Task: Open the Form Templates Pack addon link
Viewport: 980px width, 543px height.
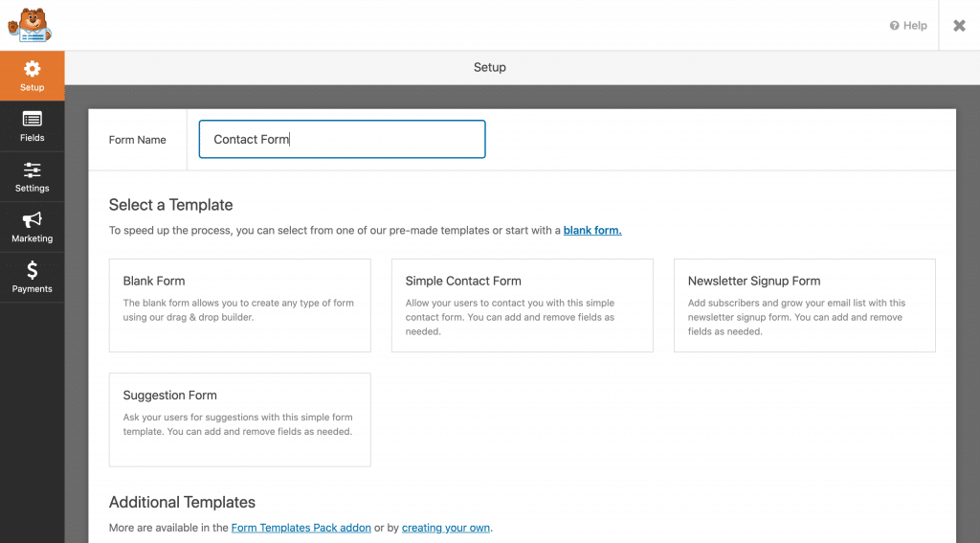Action: point(301,528)
